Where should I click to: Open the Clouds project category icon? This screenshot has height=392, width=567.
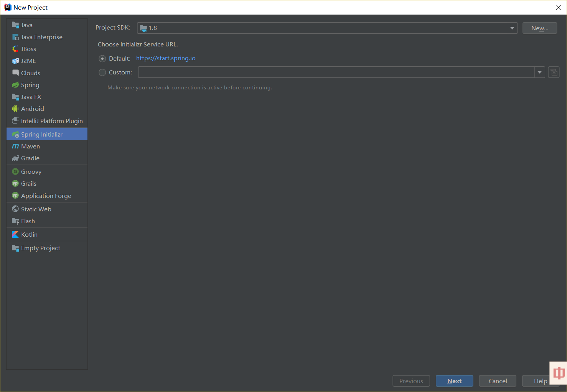(15, 72)
